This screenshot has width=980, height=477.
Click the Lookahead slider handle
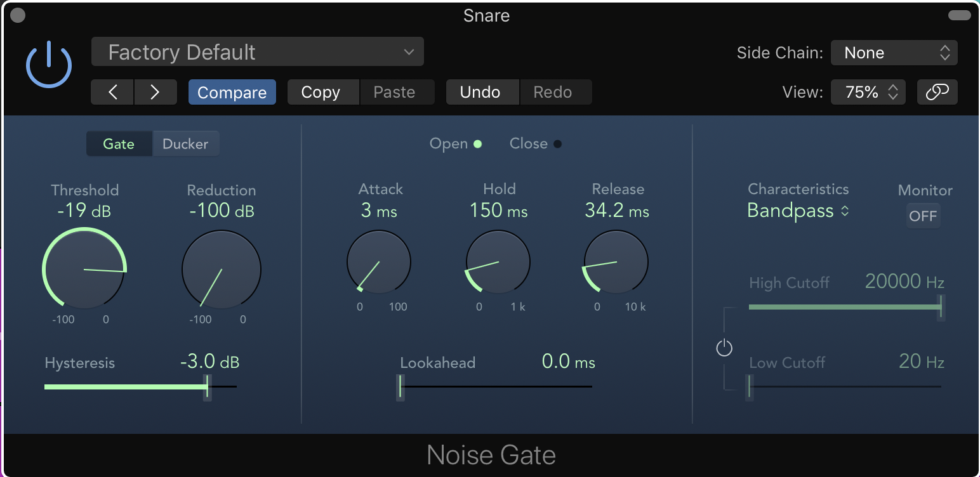(401, 386)
